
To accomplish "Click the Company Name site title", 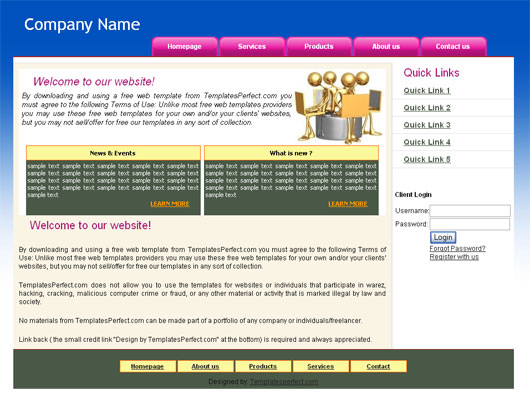I will click(x=82, y=25).
